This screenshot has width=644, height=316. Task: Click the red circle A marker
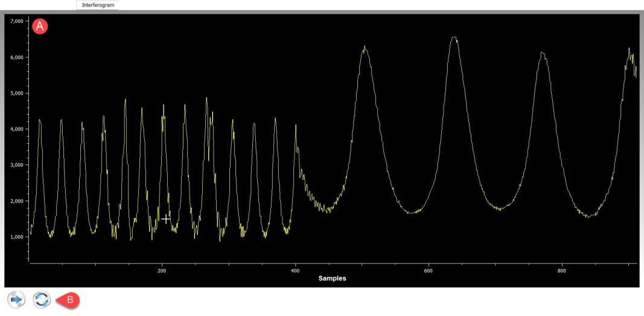click(40, 26)
